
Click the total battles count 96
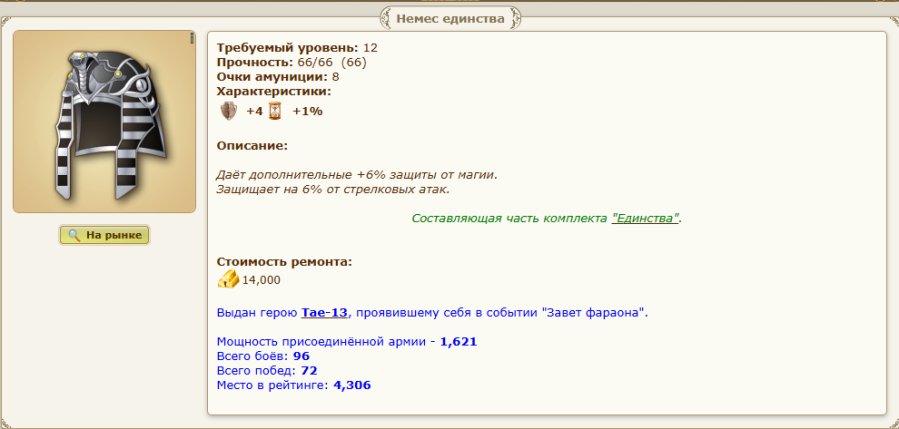click(301, 355)
